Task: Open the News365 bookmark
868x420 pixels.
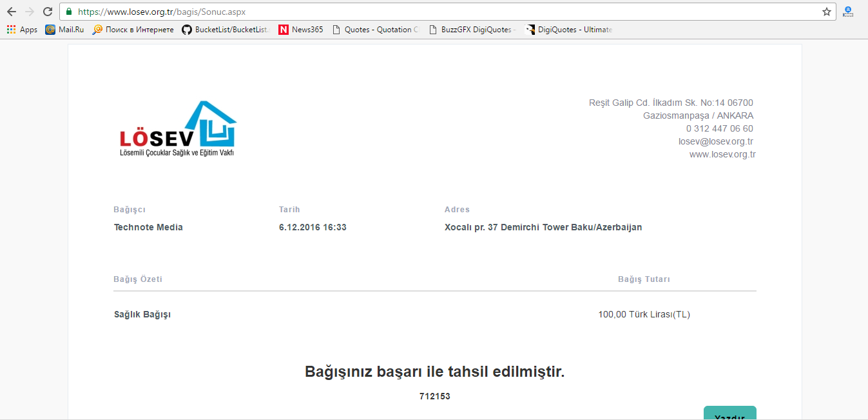Action: coord(300,30)
